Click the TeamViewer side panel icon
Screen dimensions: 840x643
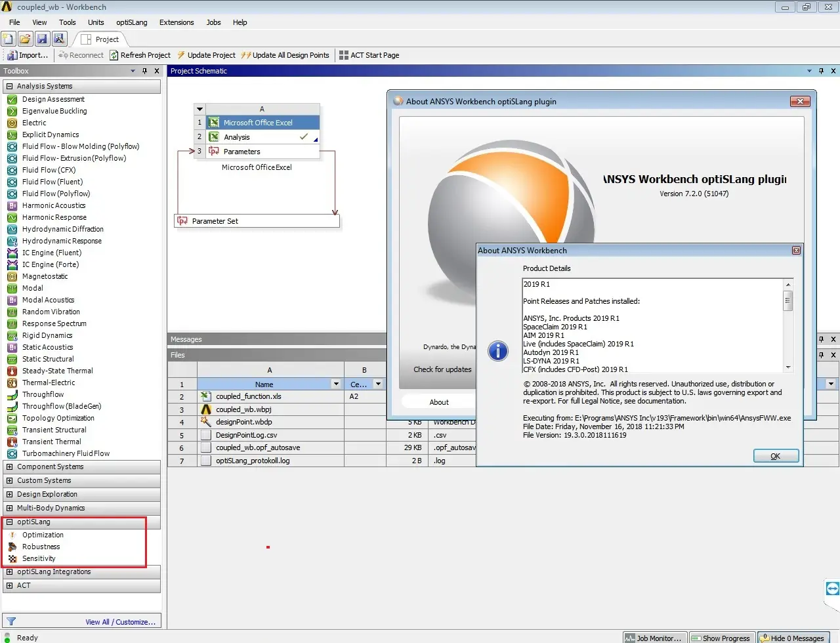coord(832,588)
